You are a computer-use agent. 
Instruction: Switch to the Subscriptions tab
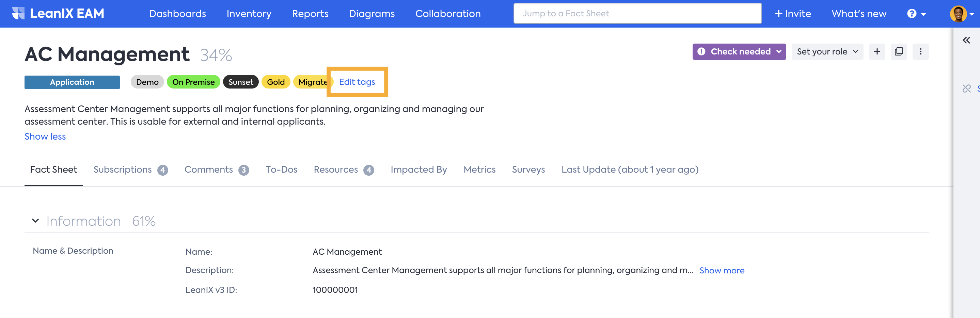coord(130,170)
